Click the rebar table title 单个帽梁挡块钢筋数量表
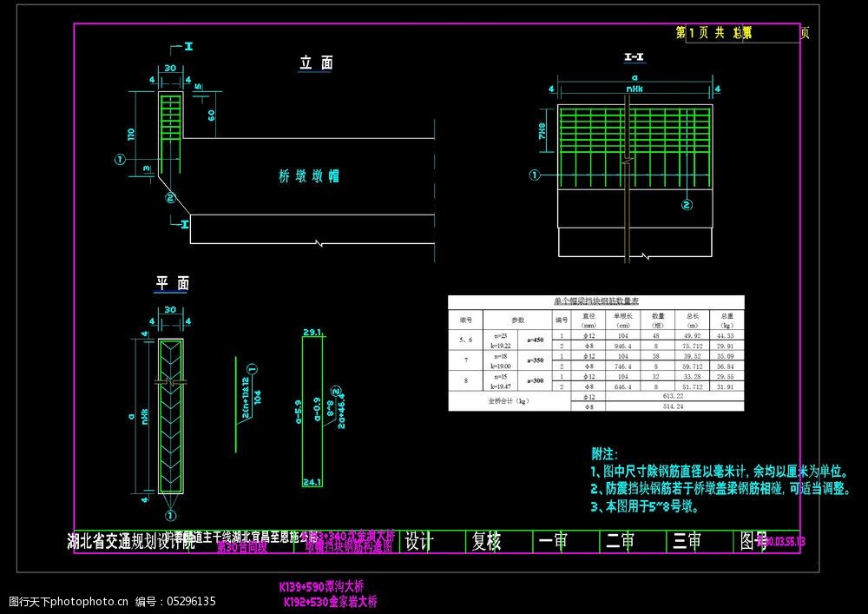 (x=595, y=301)
